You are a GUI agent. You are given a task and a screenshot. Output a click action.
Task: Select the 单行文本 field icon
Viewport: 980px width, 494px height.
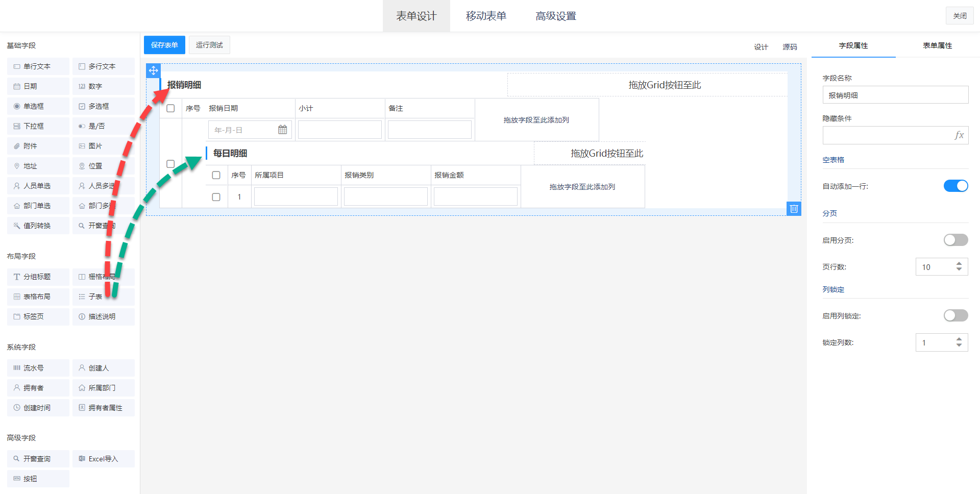click(x=17, y=66)
